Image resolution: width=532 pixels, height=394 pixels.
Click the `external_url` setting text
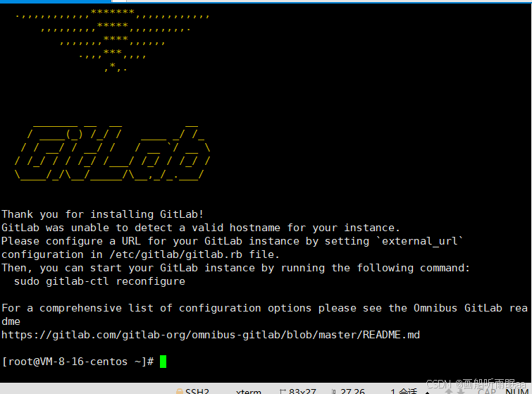coord(420,241)
